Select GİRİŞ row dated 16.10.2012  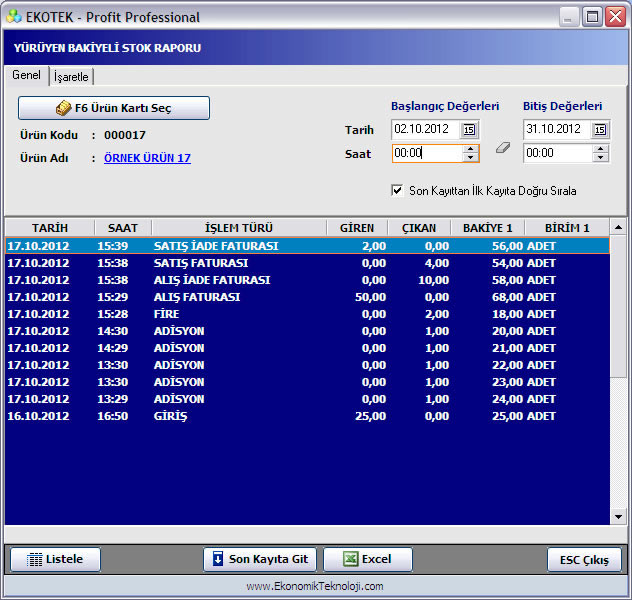pyautogui.click(x=308, y=416)
